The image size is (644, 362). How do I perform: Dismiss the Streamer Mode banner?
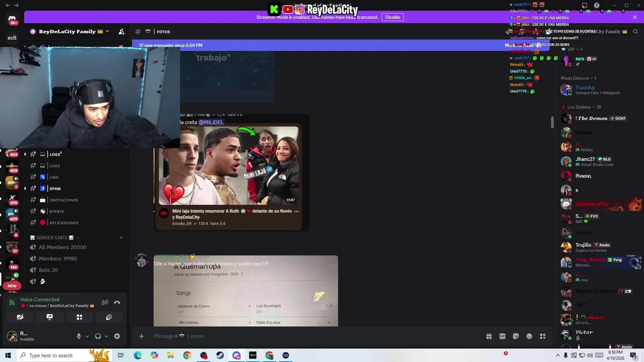(635, 17)
